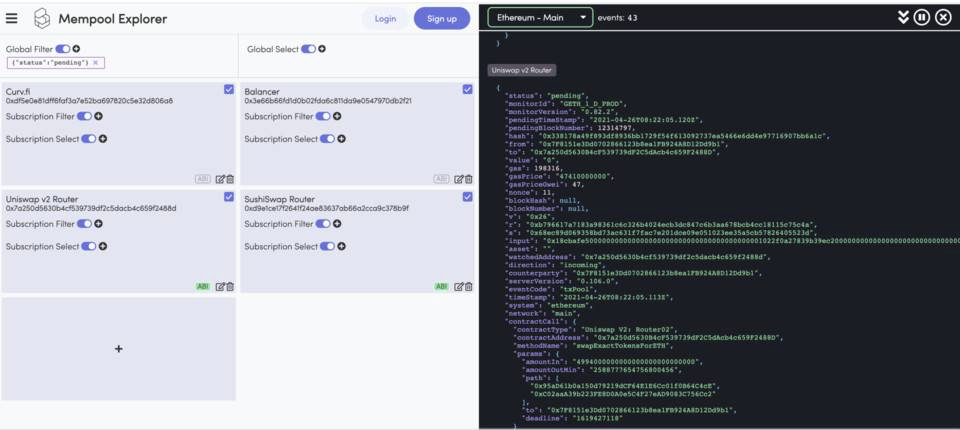Image resolution: width=960 pixels, height=430 pixels.
Task: Pause the event stream
Action: point(922,18)
